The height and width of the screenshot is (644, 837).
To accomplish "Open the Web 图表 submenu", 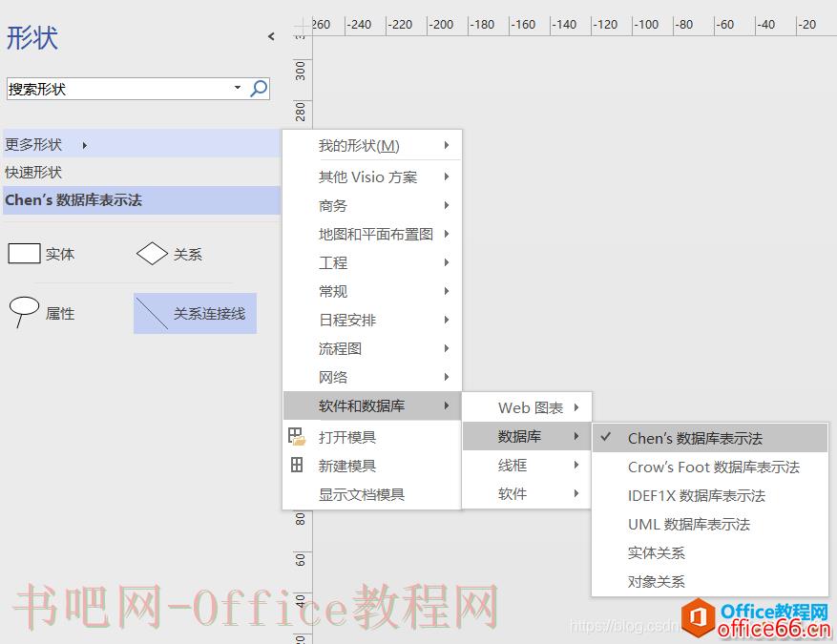I will pyautogui.click(x=526, y=407).
